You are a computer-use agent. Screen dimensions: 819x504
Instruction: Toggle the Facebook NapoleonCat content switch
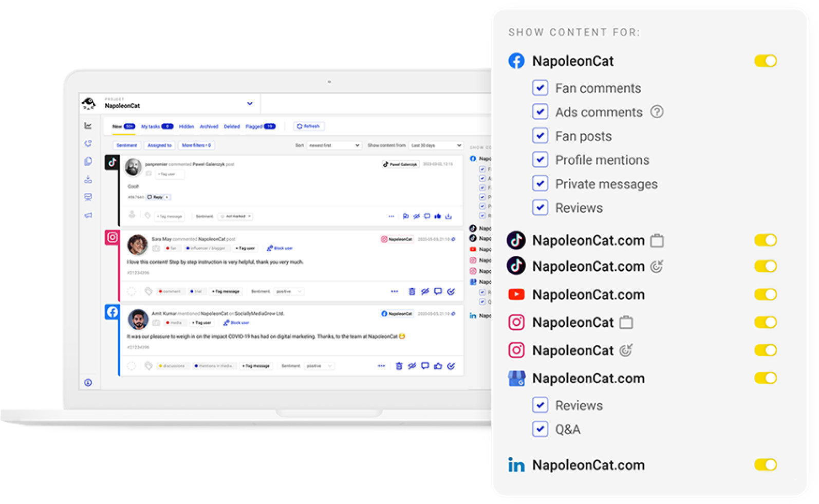766,61
